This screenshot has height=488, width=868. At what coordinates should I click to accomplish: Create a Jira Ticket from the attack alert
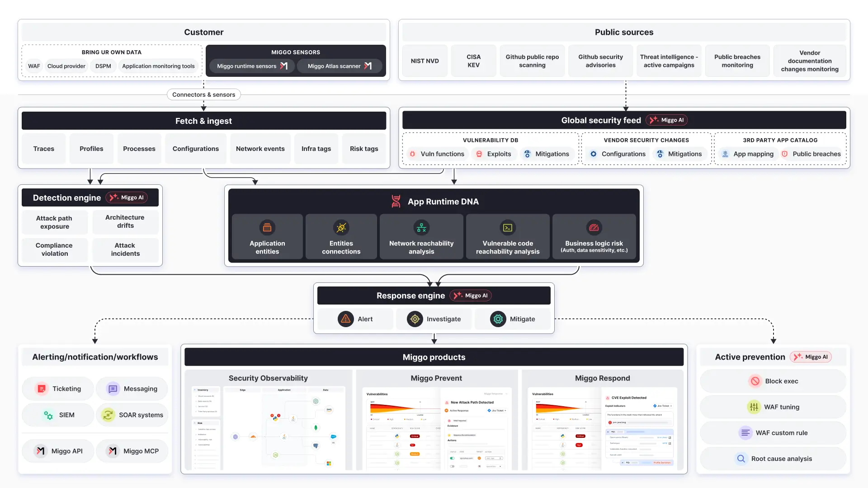coord(496,411)
